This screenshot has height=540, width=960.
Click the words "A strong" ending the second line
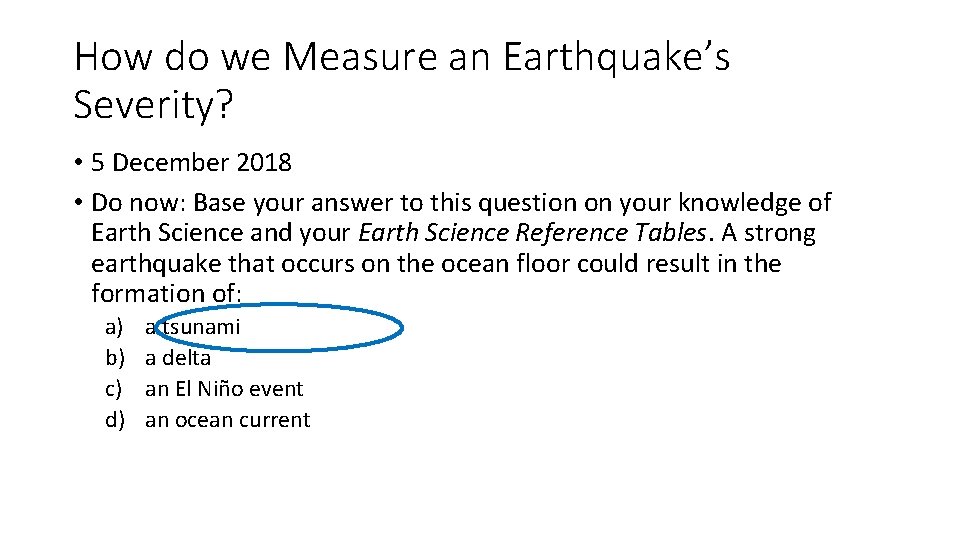pyautogui.click(x=768, y=233)
